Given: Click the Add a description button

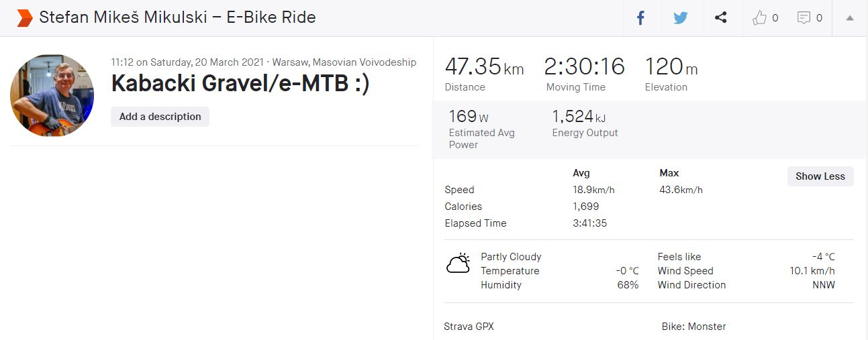Looking at the screenshot, I should click(x=160, y=117).
